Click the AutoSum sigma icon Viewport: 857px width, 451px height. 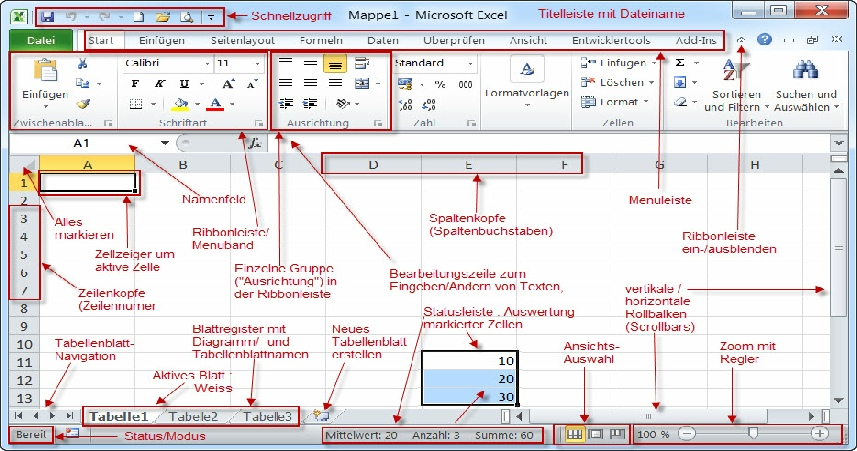[x=681, y=62]
